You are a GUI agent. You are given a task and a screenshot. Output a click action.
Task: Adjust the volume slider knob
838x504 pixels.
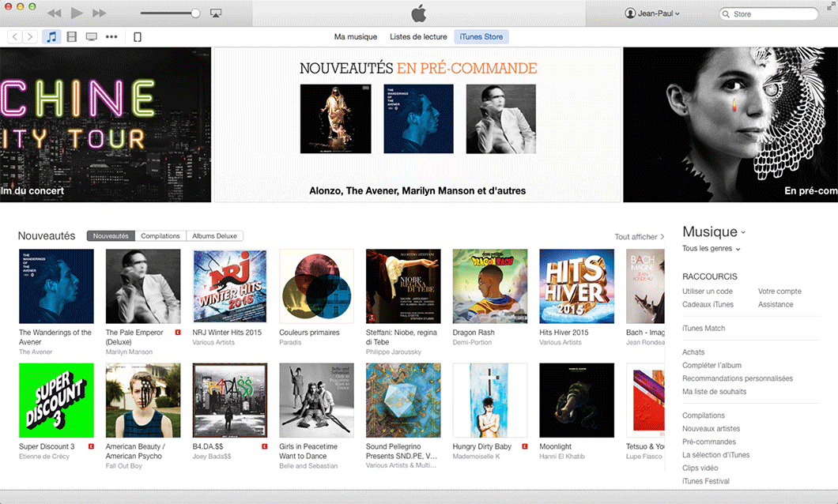tap(195, 13)
